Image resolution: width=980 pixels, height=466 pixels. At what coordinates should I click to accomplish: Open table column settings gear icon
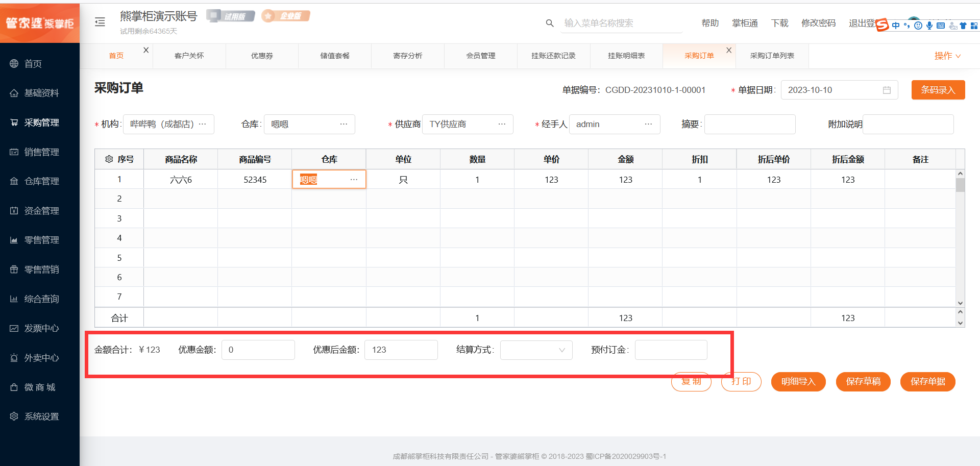coord(109,159)
